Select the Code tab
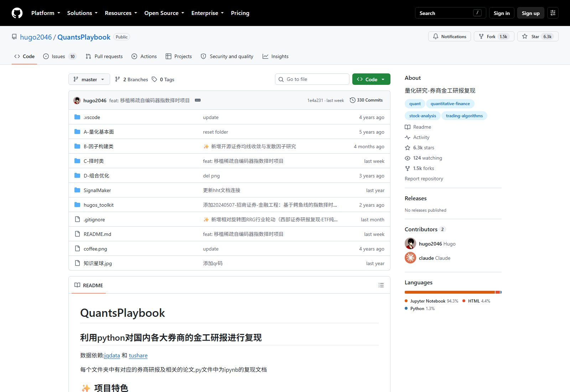This screenshot has height=392, width=570. pos(24,56)
